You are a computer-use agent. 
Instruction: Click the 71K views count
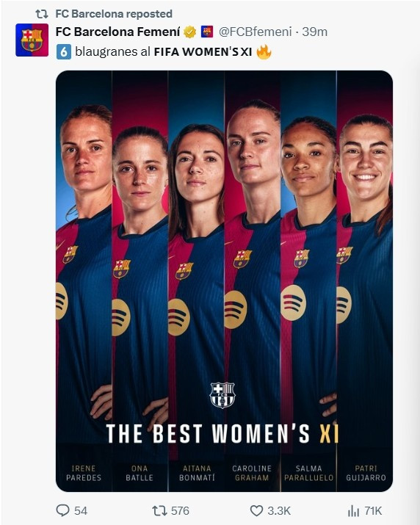373,510
